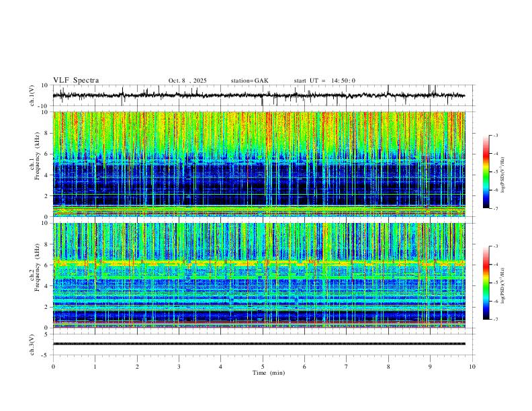Click the "-3" label on ch.1 colorbar
Viewport: 532px width, 411px height.
[x=495, y=135]
